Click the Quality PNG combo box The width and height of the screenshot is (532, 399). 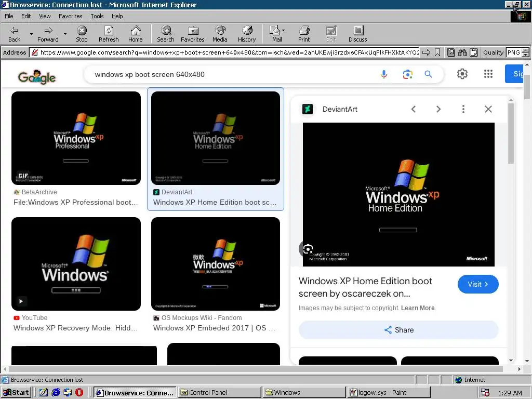514,52
